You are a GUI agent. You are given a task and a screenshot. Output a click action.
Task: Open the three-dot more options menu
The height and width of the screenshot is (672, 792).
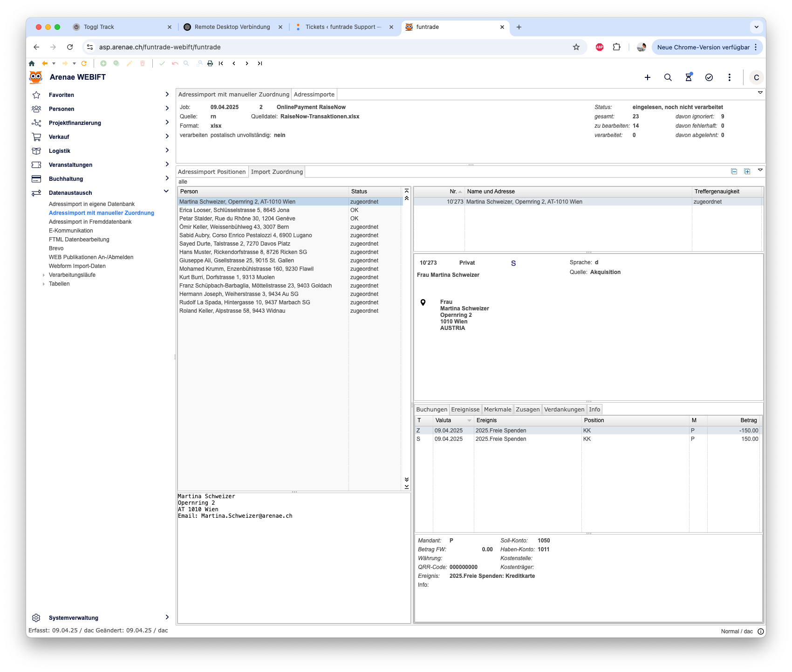pos(729,77)
